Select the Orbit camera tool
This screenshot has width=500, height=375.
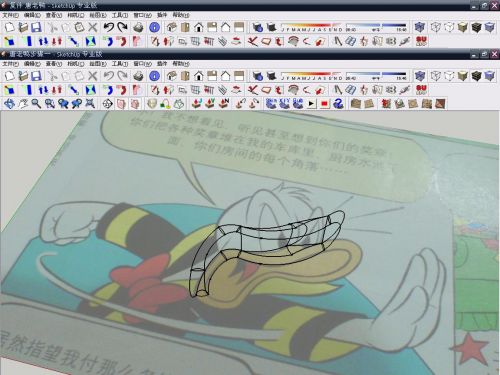[x=9, y=104]
